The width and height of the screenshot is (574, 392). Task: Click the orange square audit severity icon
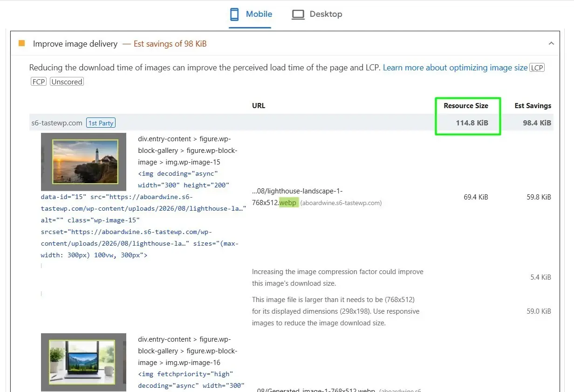(21, 43)
